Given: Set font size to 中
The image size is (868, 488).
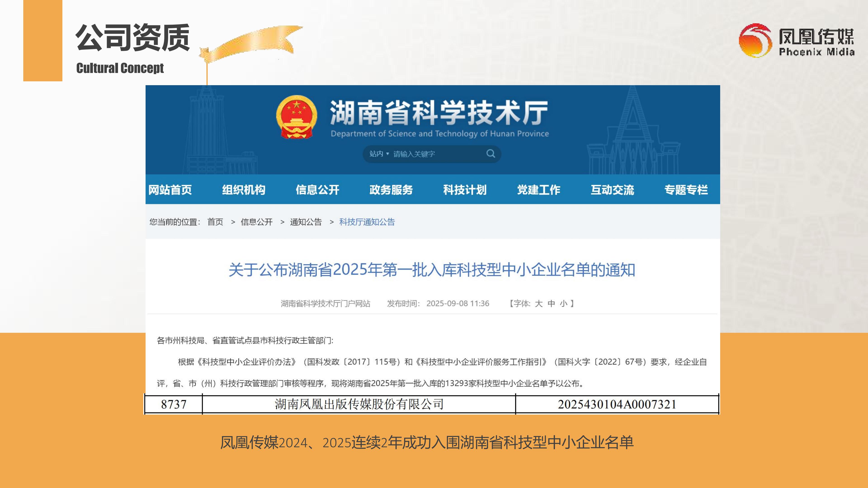Looking at the screenshot, I should [x=551, y=303].
